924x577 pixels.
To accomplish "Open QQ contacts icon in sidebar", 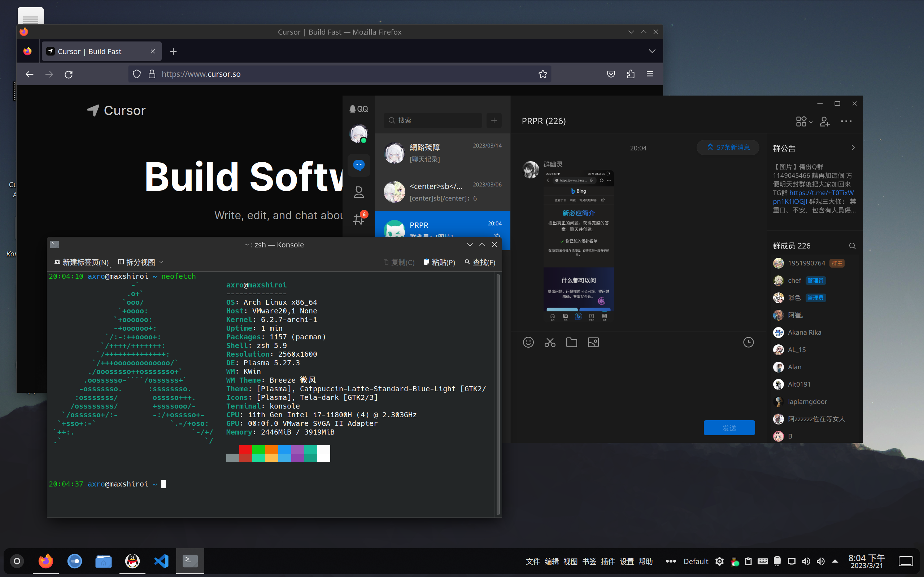I will (x=358, y=192).
